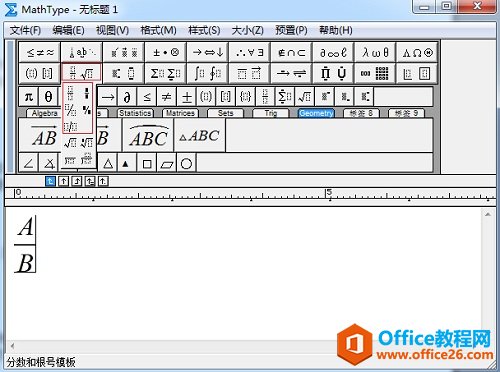Open the lowercase Greek palette λωθ
This screenshot has width=500, height=372.
tap(375, 52)
